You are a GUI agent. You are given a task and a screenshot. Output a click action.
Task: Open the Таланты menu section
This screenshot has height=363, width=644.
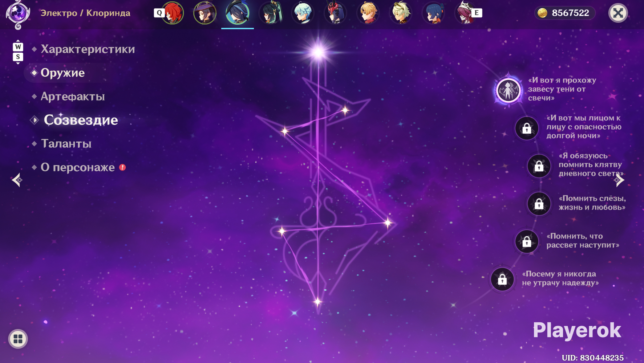pyautogui.click(x=66, y=143)
